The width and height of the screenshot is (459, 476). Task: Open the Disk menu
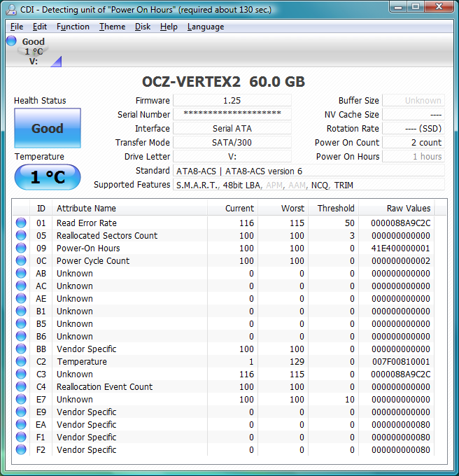(143, 27)
